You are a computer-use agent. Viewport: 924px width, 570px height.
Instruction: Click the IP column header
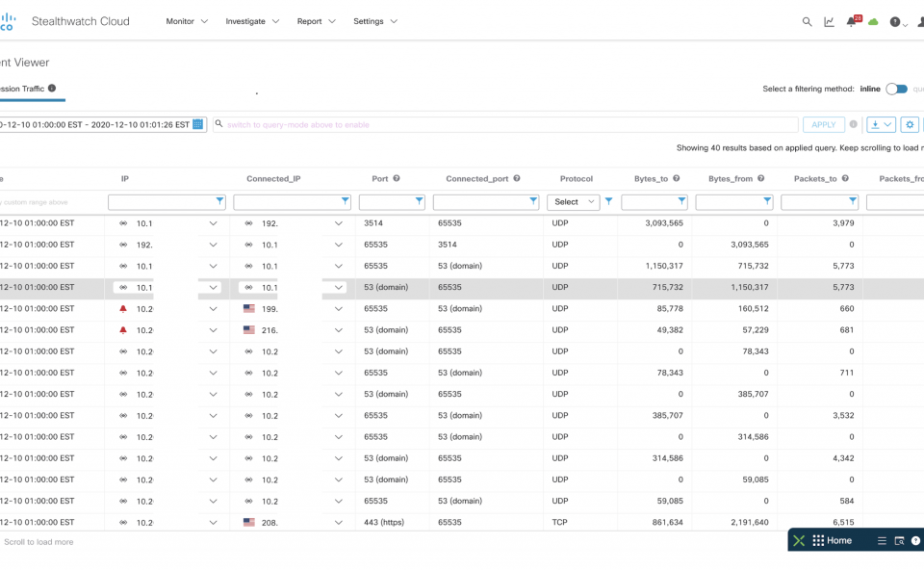(x=125, y=178)
